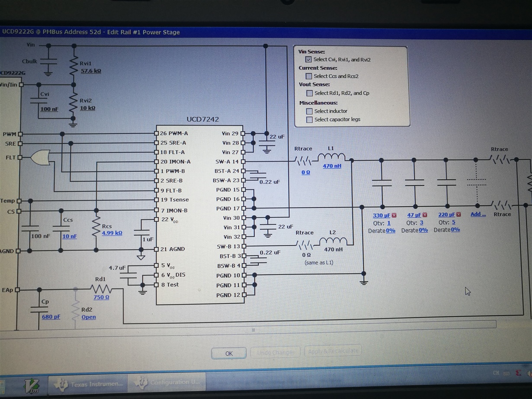Edit the 47 µF capacitor value
The width and height of the screenshot is (532, 399).
(414, 215)
